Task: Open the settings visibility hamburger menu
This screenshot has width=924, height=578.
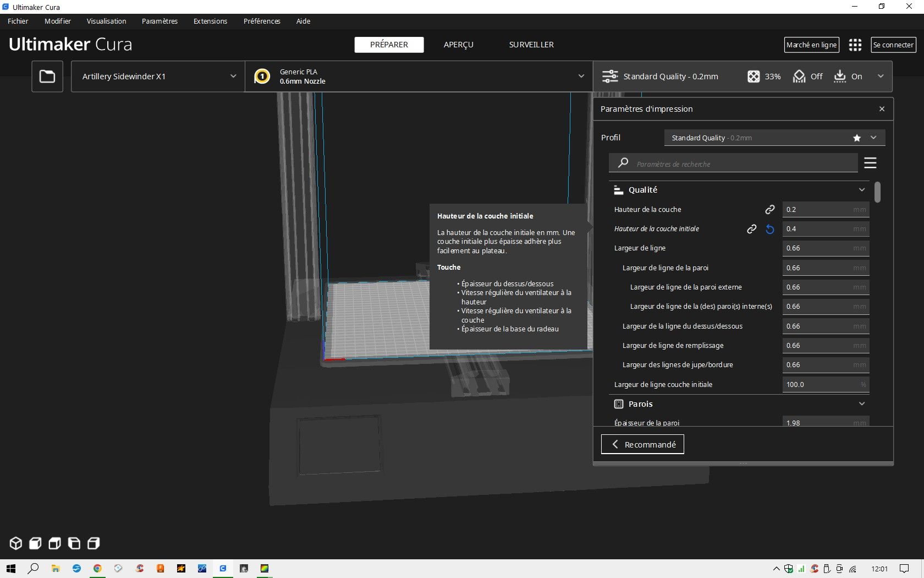Action: (870, 163)
